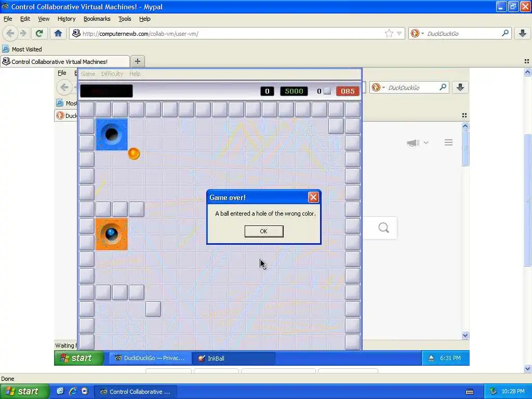Open InkBall Difficulty menu
The height and width of the screenshot is (399, 532).
click(112, 74)
